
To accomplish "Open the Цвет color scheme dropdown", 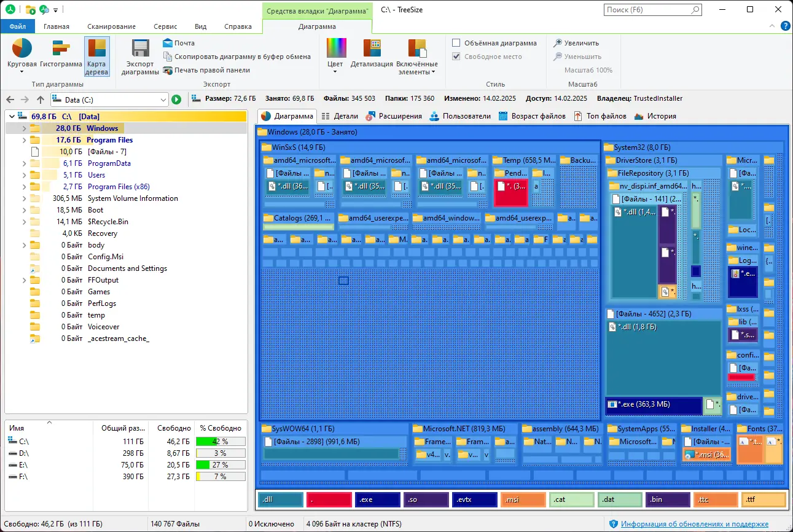I will click(335, 56).
